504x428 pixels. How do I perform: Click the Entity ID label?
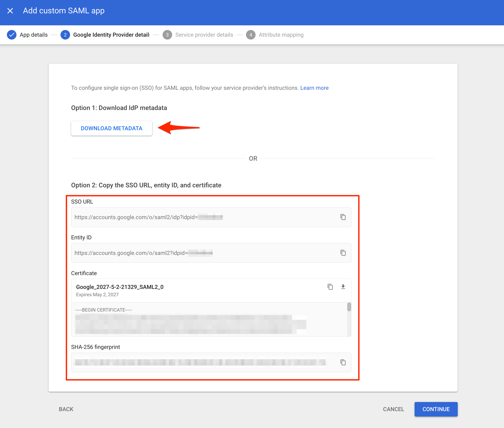pos(81,237)
